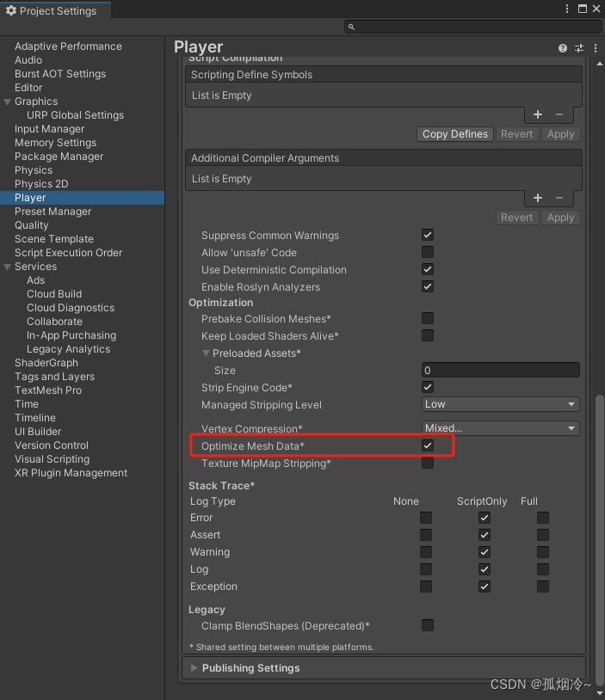Screen dimensions: 605x700
Task: Open the Managed Stripping Level dropdown
Action: click(500, 404)
